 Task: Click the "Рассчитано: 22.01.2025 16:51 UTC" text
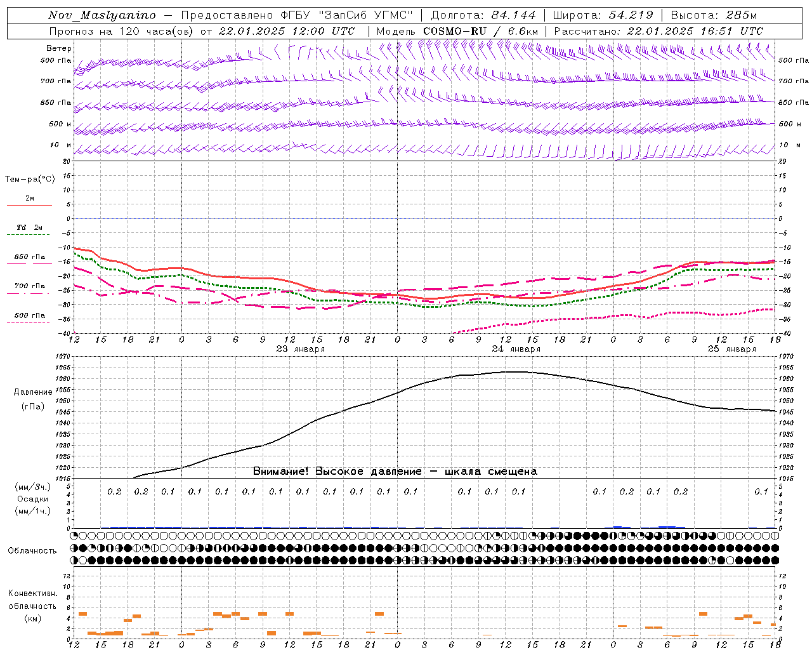pyautogui.click(x=658, y=31)
